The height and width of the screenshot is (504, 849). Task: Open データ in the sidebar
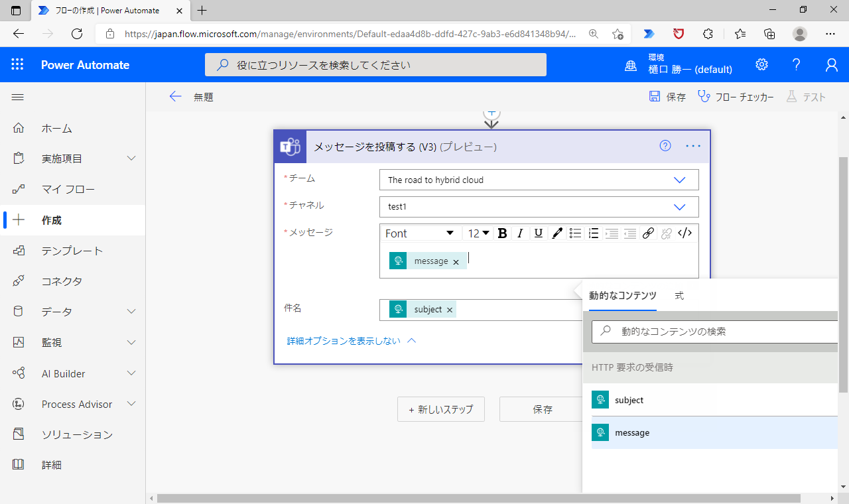[56, 312]
